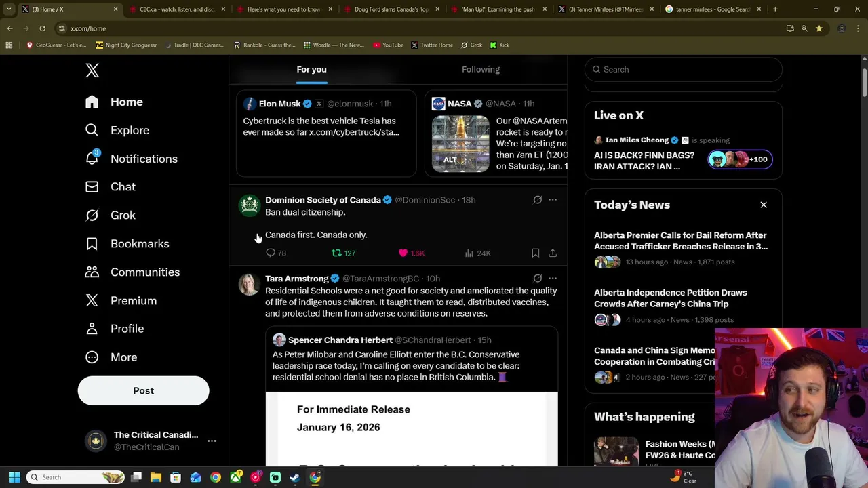This screenshot has height=488, width=868.
Task: Open Grok in the sidebar
Action: click(110, 216)
